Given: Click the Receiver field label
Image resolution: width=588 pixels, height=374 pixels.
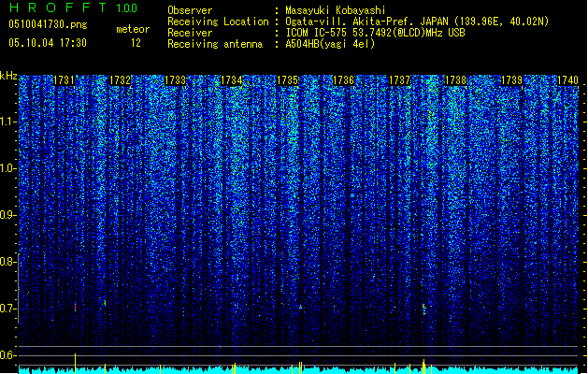Looking at the screenshot, I should (190, 33).
